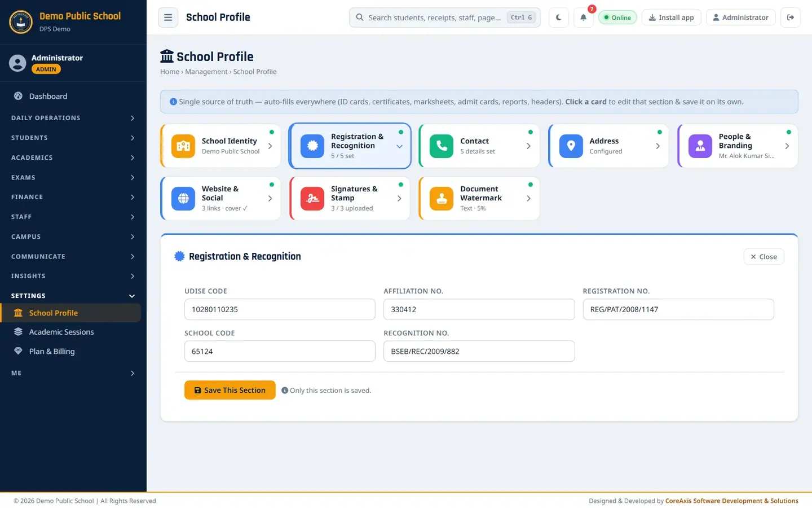Viewport: 812px width, 508px height.
Task: Click the Administrator avatar icon in sidebar
Action: coord(17,63)
